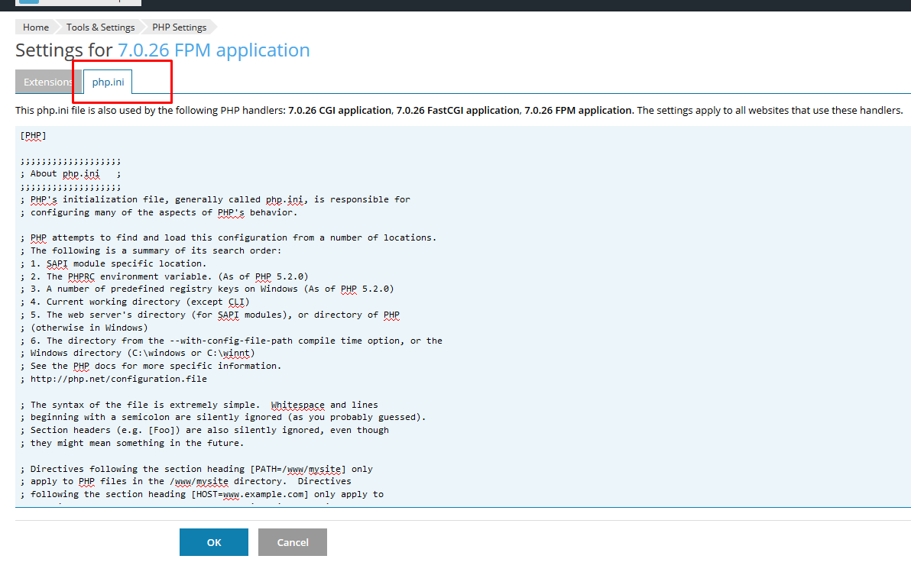Switch to the Extensions tab
This screenshot has width=911, height=588.
tap(47, 82)
